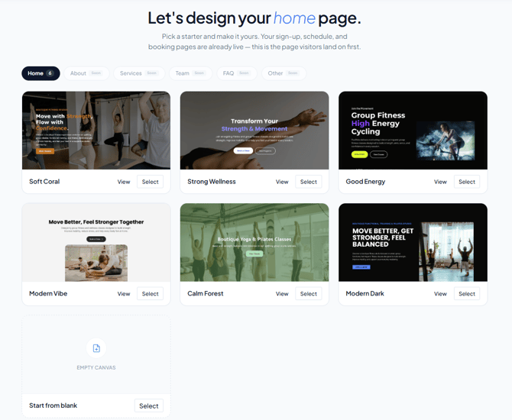Select the Soft Coral template
Screen dimensions: 512x420
(151, 182)
